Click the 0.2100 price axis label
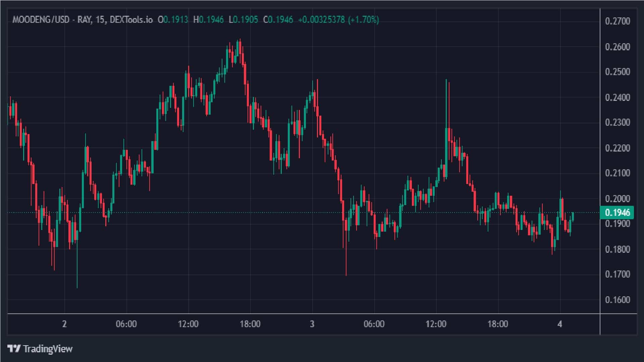Screen dimensions: 644x362 [618, 173]
